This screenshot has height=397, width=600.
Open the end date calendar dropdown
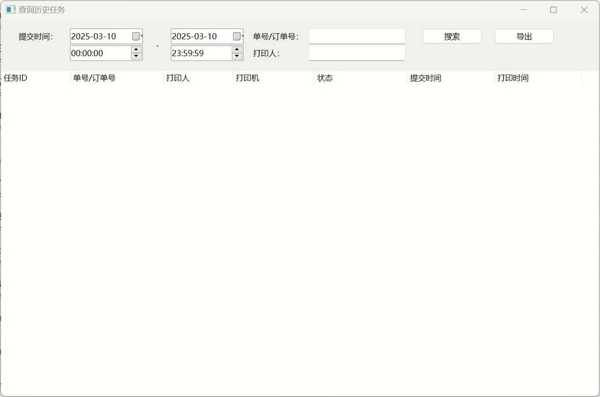238,36
